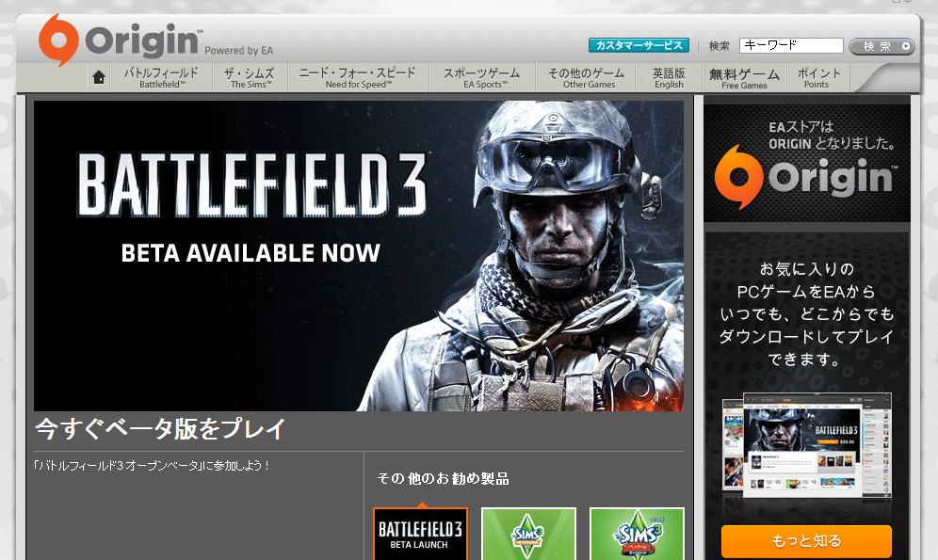Click the search submit button

881,46
